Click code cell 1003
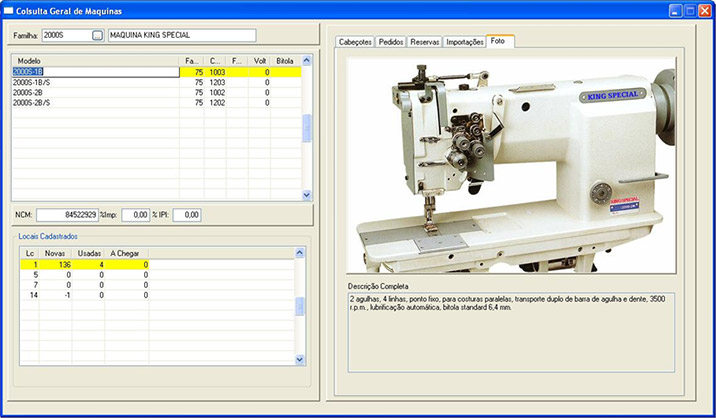 pos(217,72)
